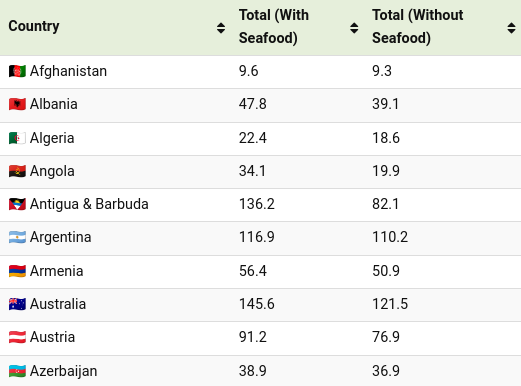This screenshot has height=386, width=521.
Task: Select the Total (With Seafood) header text
Action: 274,26
